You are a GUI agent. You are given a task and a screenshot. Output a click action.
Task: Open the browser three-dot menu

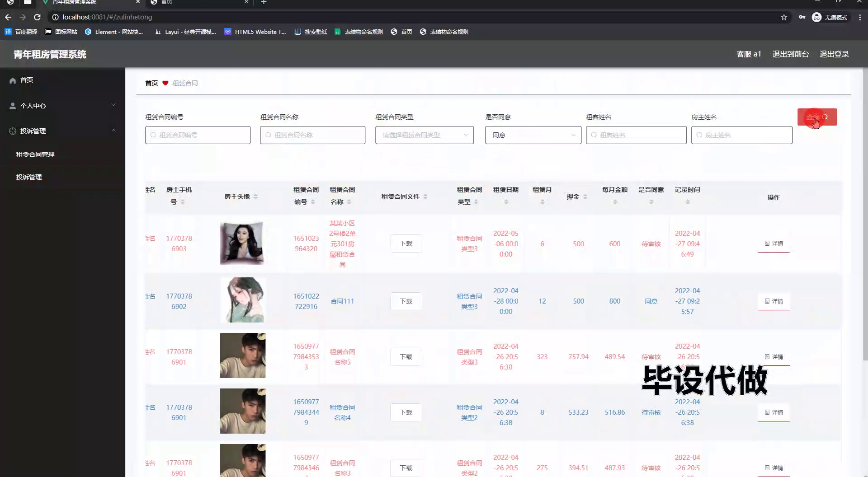point(859,17)
